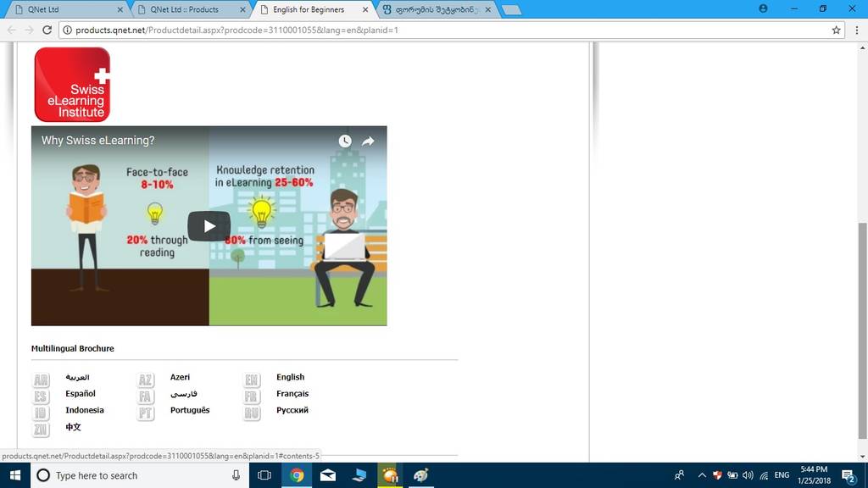Open the Español brochure link
This screenshot has width=868, height=488.
click(81, 394)
